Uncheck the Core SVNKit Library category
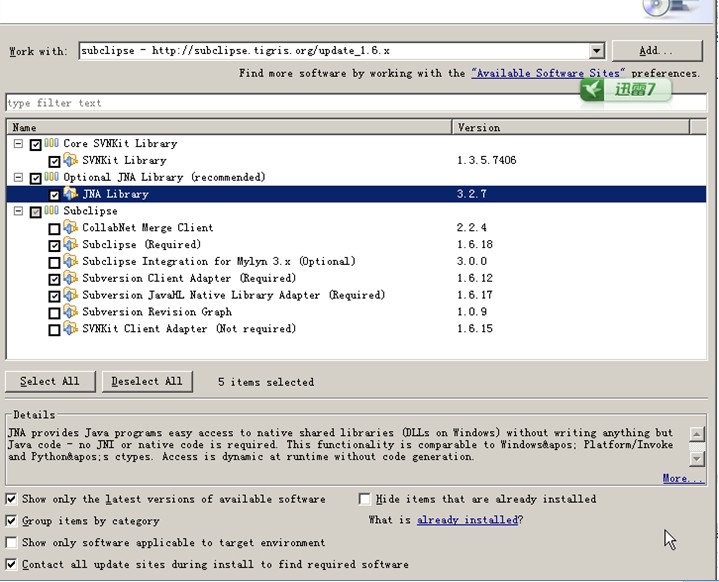 pyautogui.click(x=35, y=145)
